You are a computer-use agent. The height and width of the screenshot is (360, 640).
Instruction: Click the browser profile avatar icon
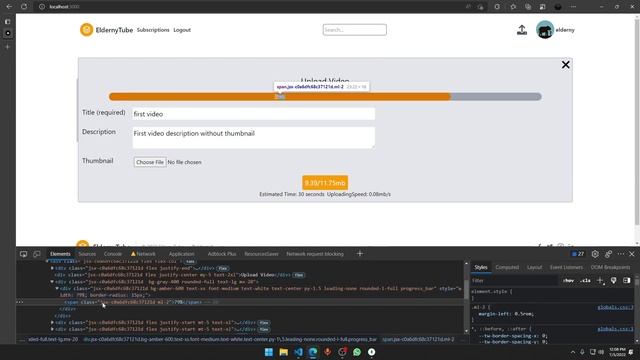coord(558,7)
